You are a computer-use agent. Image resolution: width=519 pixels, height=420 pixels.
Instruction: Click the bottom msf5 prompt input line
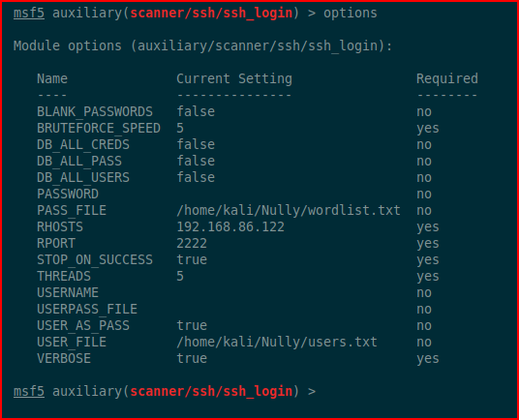click(165, 392)
